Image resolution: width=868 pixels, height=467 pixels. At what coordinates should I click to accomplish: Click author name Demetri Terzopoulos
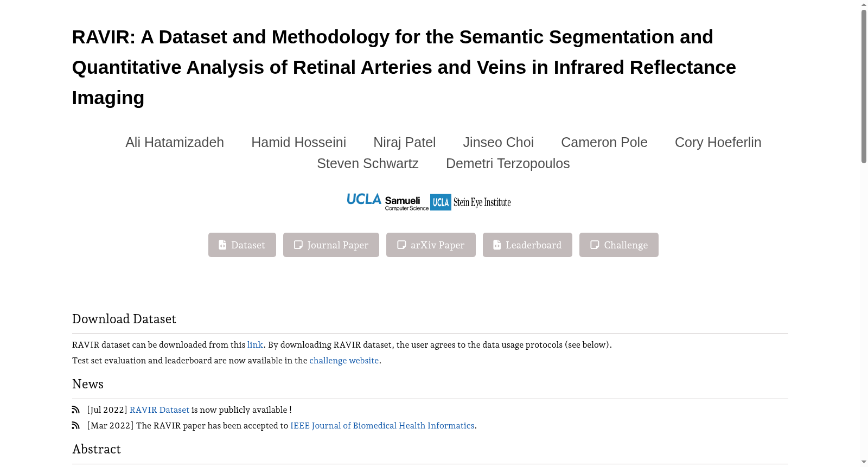(x=508, y=163)
